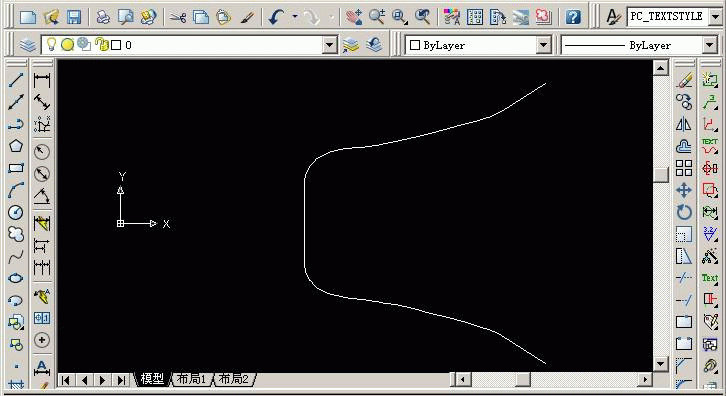
Task: Toggle layer 0 padlock icon
Action: [x=101, y=44]
